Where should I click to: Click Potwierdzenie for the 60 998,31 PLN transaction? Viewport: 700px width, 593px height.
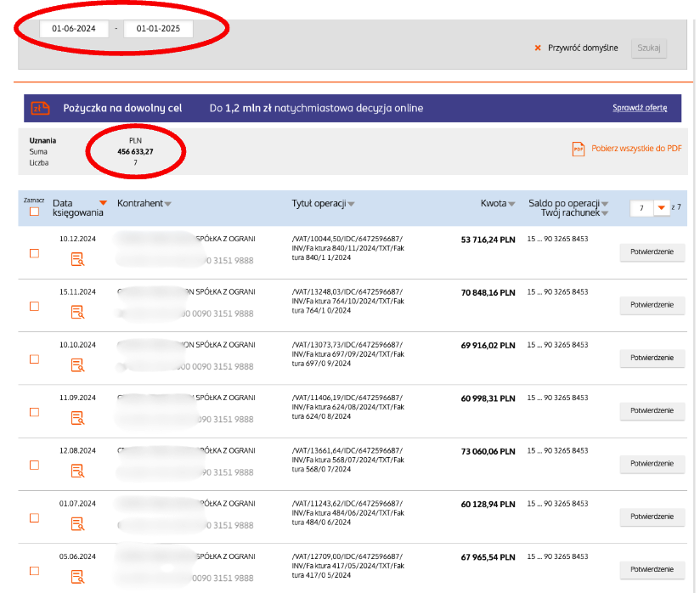(x=652, y=411)
